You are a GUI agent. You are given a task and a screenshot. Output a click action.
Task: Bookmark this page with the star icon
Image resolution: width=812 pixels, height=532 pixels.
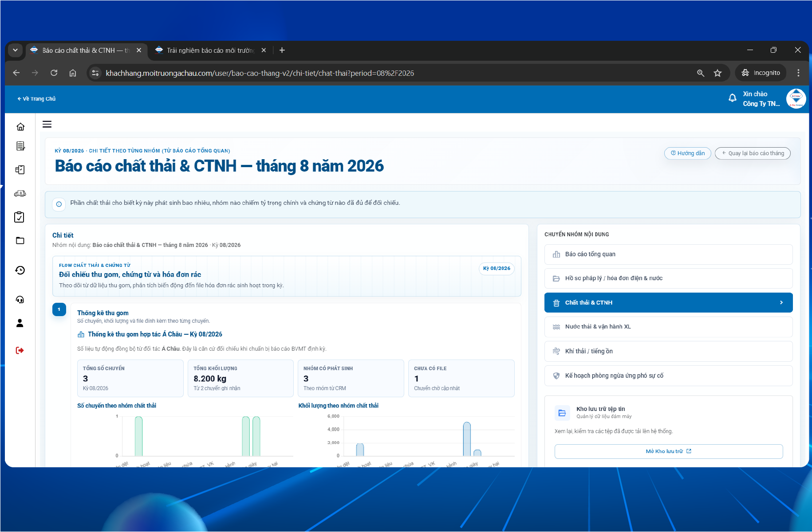pyautogui.click(x=718, y=73)
